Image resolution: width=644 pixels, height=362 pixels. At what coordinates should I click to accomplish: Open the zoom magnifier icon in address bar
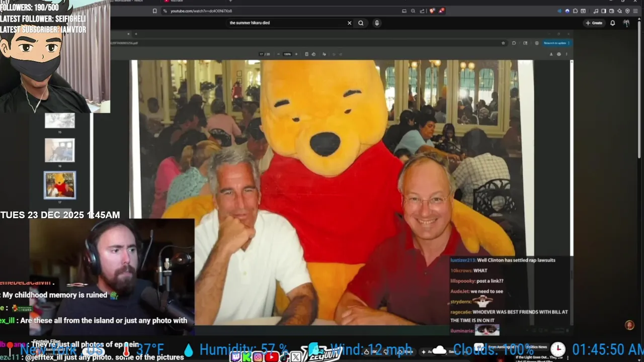coord(413,11)
